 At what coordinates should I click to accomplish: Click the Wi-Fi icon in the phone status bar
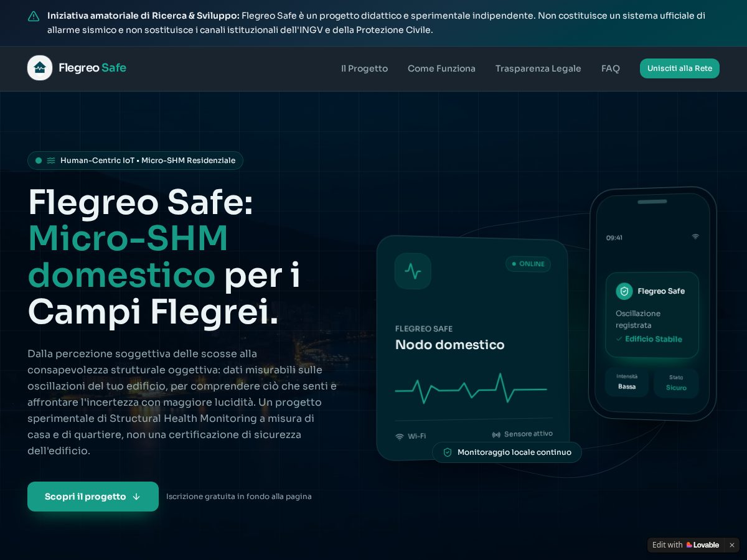pos(695,236)
